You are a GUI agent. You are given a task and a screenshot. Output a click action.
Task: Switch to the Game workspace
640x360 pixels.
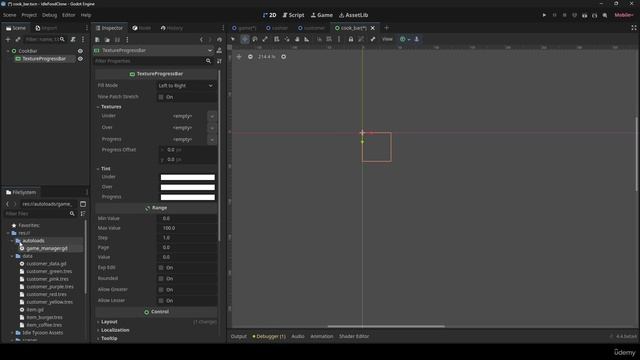322,15
